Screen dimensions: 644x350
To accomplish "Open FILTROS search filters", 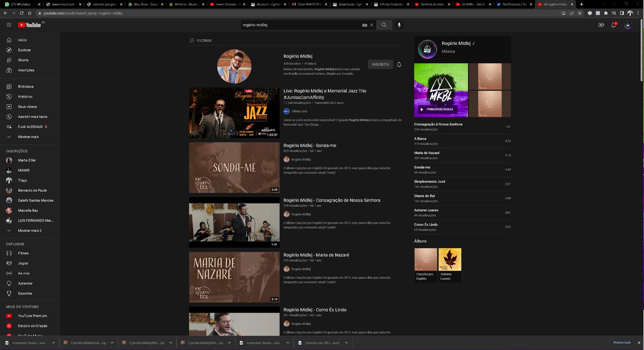I will tap(201, 41).
